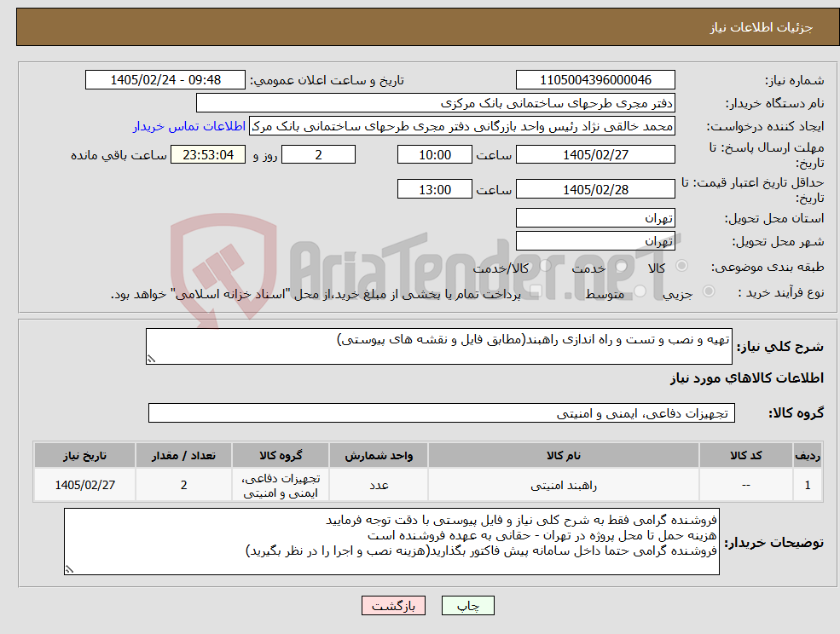Click the بازگشت (back) button

393,606
